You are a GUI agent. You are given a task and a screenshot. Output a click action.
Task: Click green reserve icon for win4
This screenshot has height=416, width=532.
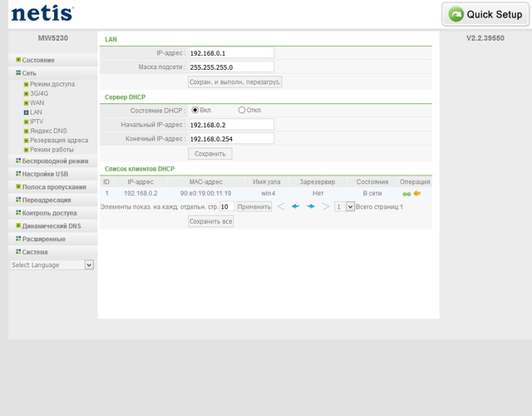[x=406, y=194]
